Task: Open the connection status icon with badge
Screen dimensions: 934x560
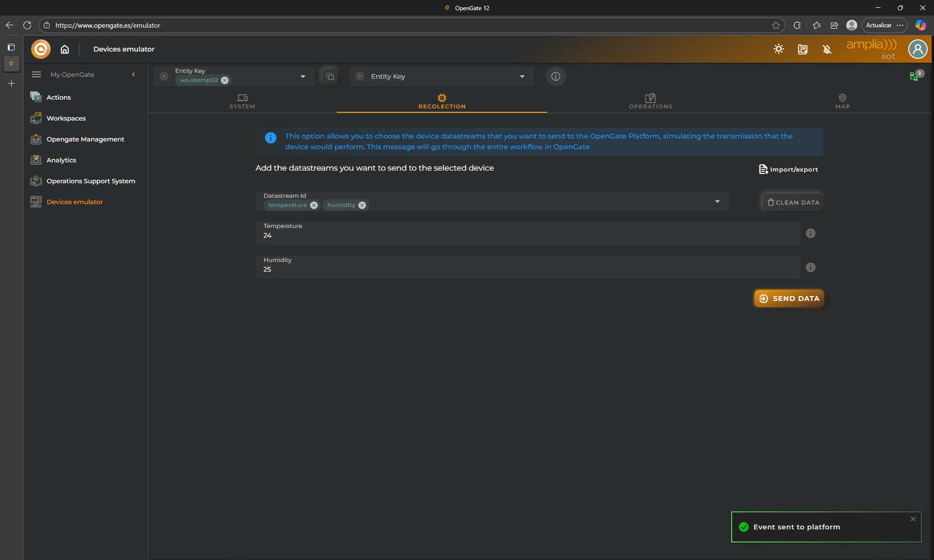Action: tap(915, 76)
